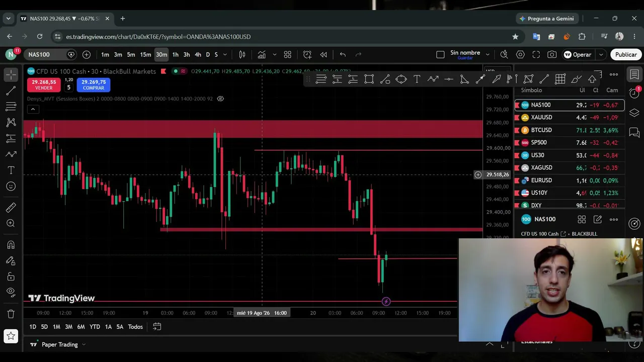Expand the timeframe interval dropdown
Viewport: 644px width, 362px height.
(x=225, y=54)
